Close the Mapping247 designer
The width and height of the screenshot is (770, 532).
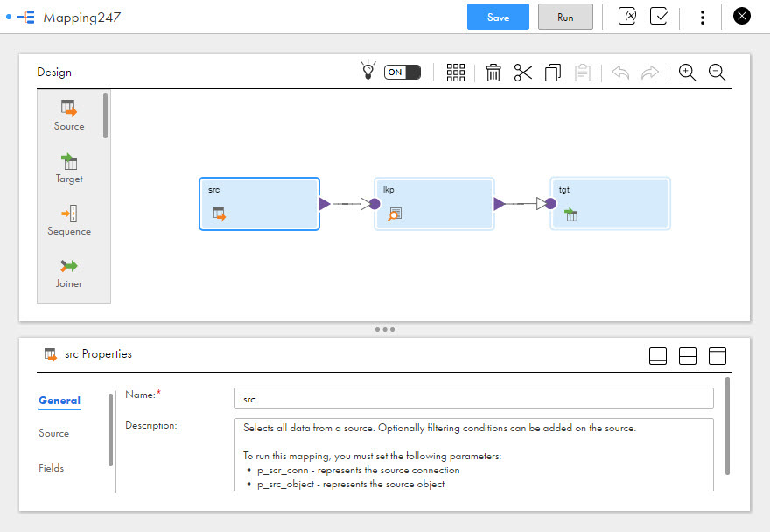tap(741, 17)
